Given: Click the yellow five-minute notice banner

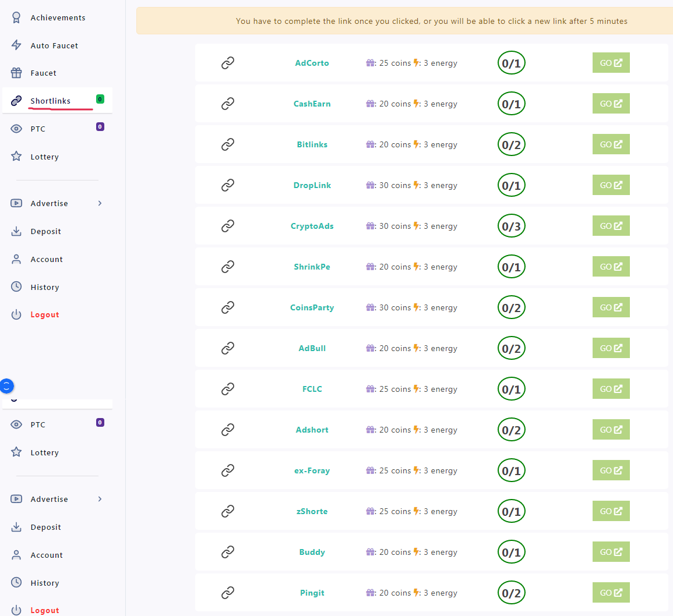Looking at the screenshot, I should coord(405,20).
